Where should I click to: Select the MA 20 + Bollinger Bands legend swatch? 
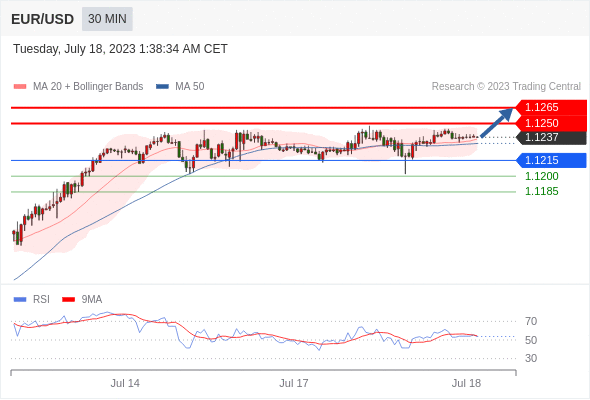tap(20, 87)
